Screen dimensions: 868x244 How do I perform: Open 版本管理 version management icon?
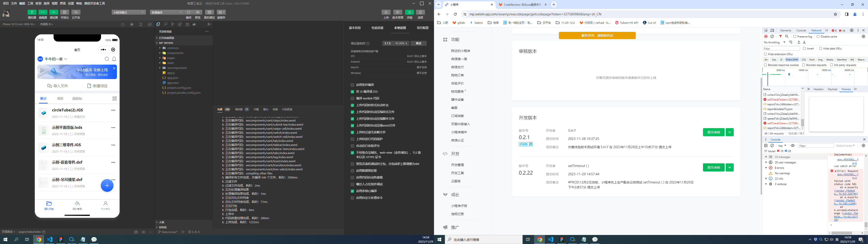(x=398, y=12)
